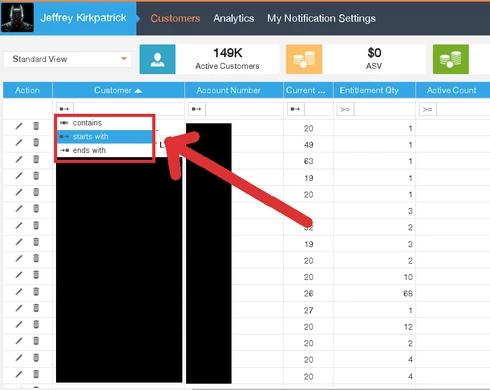Image resolution: width=490 pixels, height=390 pixels.
Task: Edit the row with Entitlement Qty 10
Action: tap(19, 275)
